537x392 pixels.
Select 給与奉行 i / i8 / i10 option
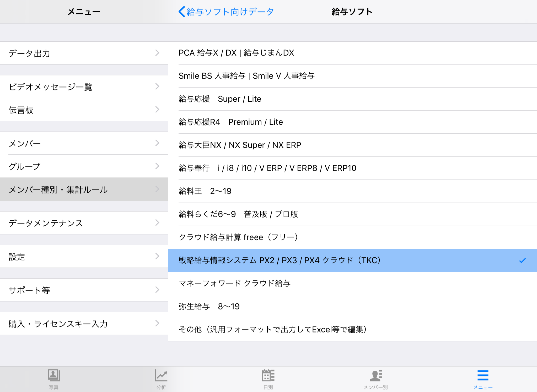point(352,168)
